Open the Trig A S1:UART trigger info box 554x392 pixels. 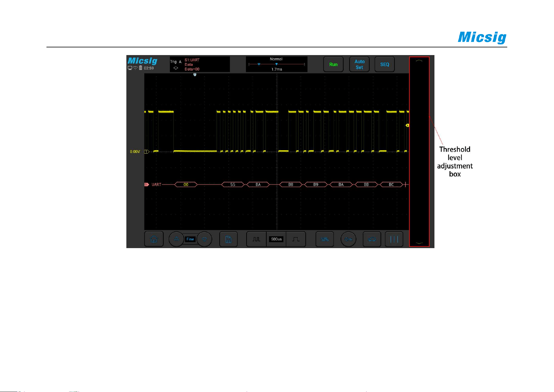click(200, 64)
